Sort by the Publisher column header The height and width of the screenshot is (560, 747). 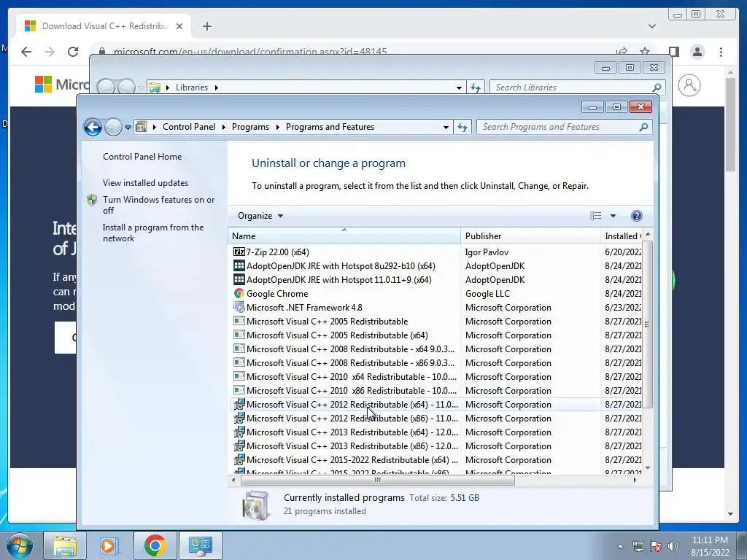point(530,236)
